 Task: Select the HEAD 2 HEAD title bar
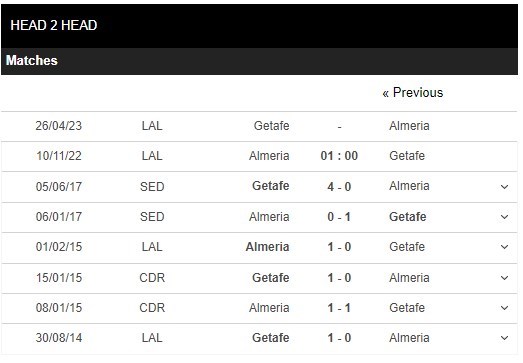pos(259,26)
